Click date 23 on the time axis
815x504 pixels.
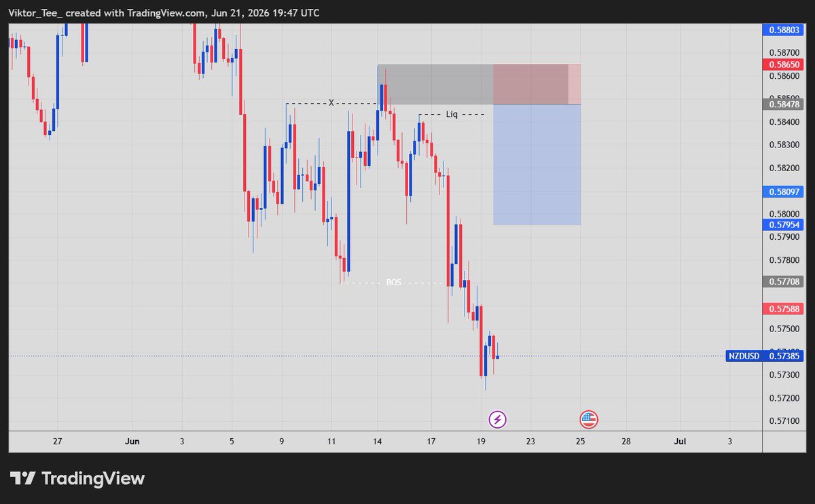tap(530, 442)
